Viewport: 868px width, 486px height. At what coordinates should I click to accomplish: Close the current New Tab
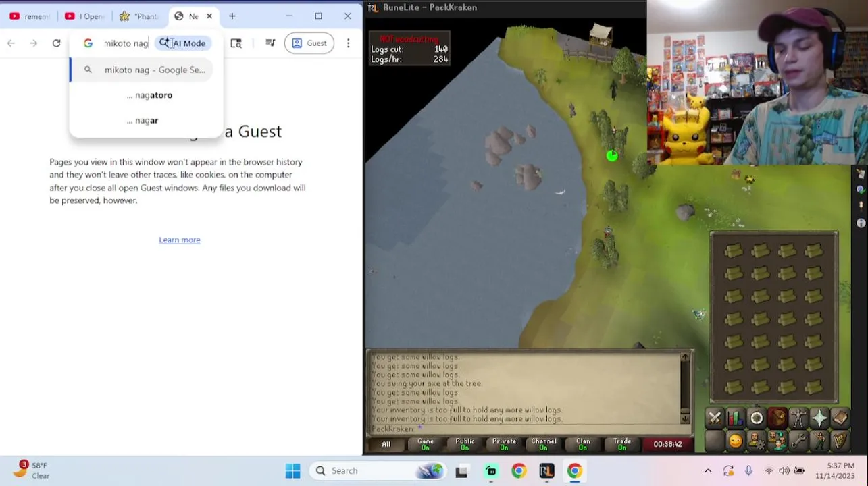[209, 16]
